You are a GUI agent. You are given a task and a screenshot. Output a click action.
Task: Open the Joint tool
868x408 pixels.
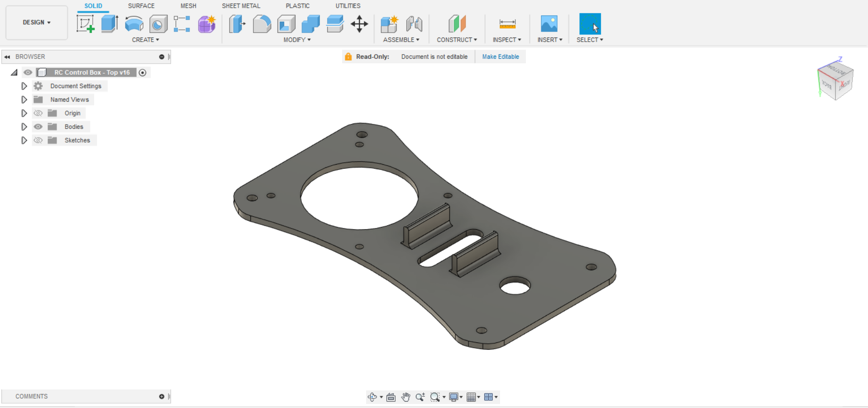tap(414, 24)
